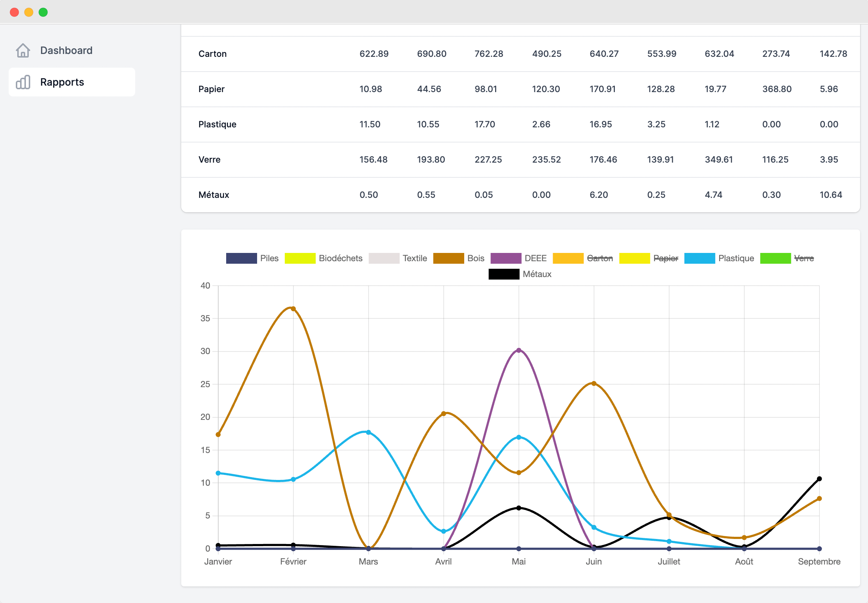Show the struck-through Carton series

599,258
